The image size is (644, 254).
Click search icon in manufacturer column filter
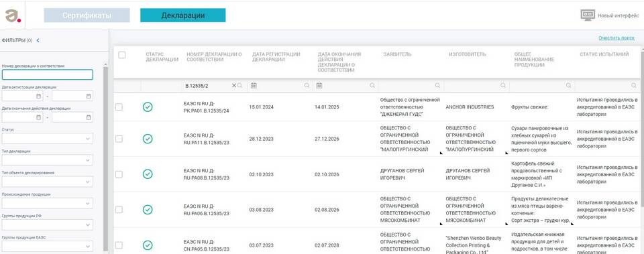[502, 85]
